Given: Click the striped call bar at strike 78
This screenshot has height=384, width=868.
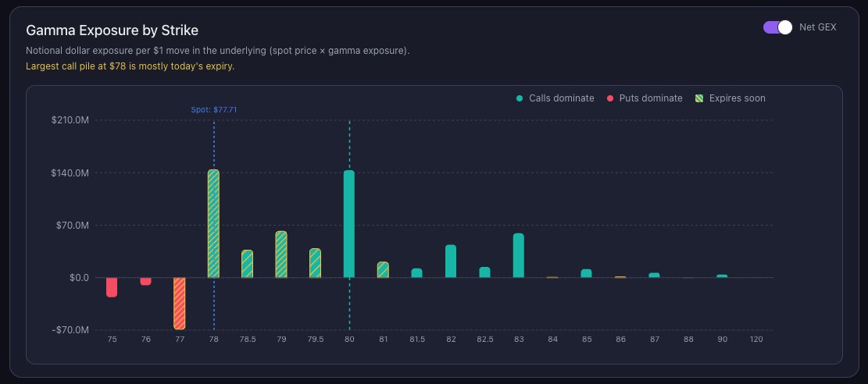Looking at the screenshot, I should 213,223.
